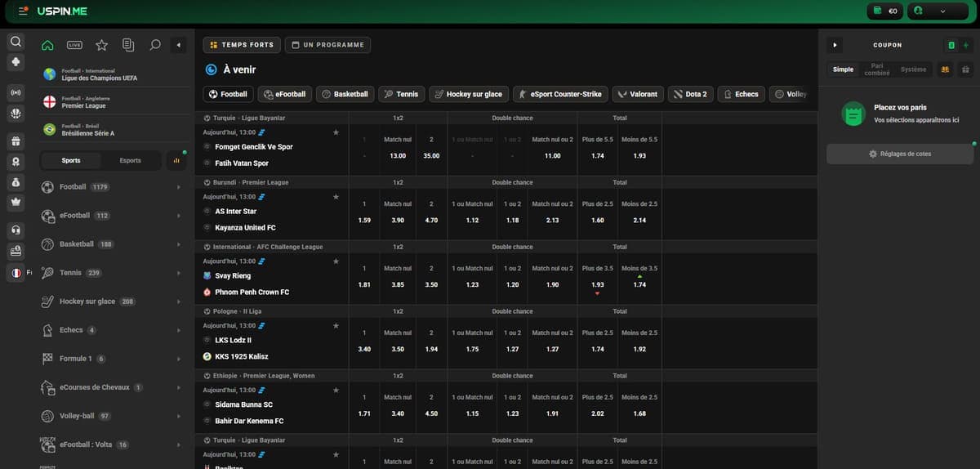Screen dimensions: 980x469
Task: Click the French flag language icon
Action: point(16,273)
